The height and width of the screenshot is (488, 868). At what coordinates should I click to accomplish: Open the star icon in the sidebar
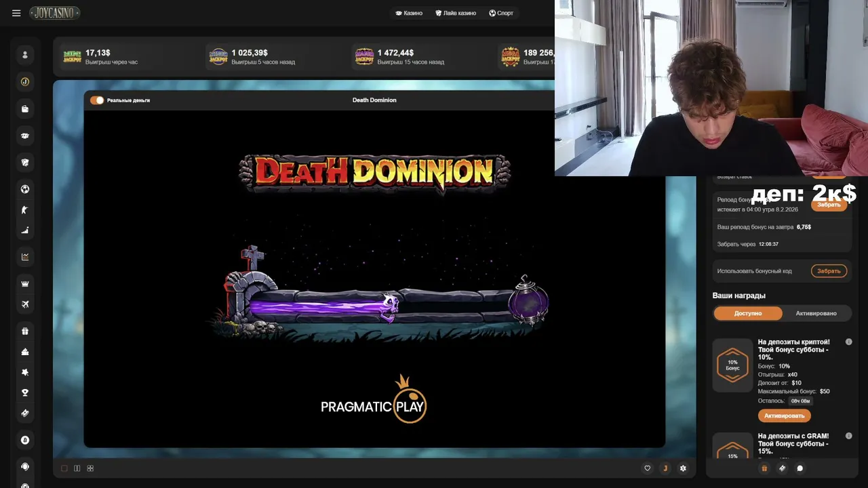tap(25, 372)
